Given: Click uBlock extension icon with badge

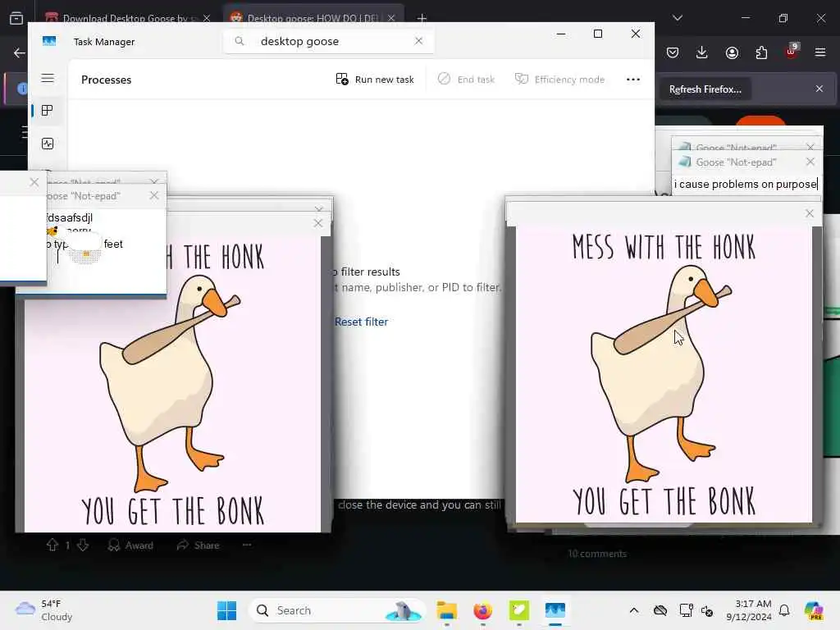Looking at the screenshot, I should click(792, 52).
